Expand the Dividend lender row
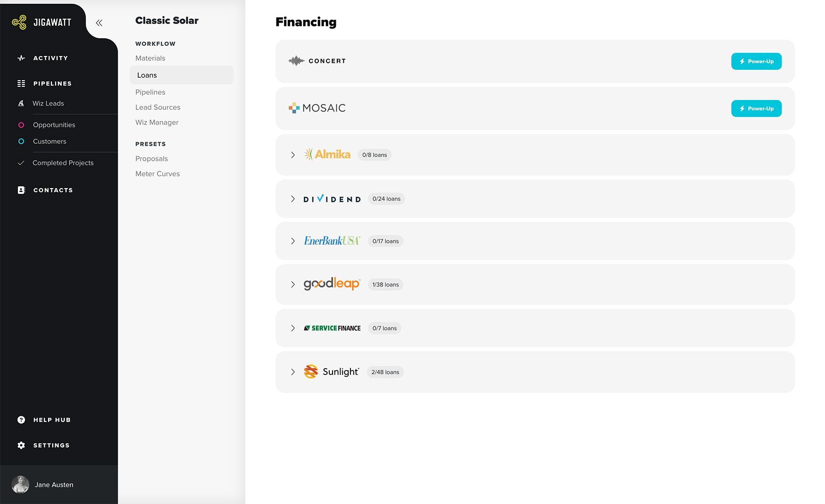The image size is (825, 504). 293,199
